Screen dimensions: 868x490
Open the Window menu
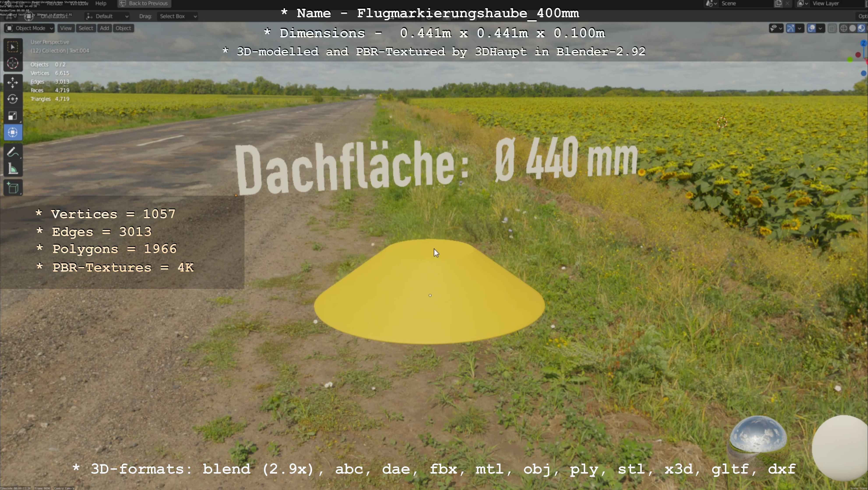[x=79, y=3]
